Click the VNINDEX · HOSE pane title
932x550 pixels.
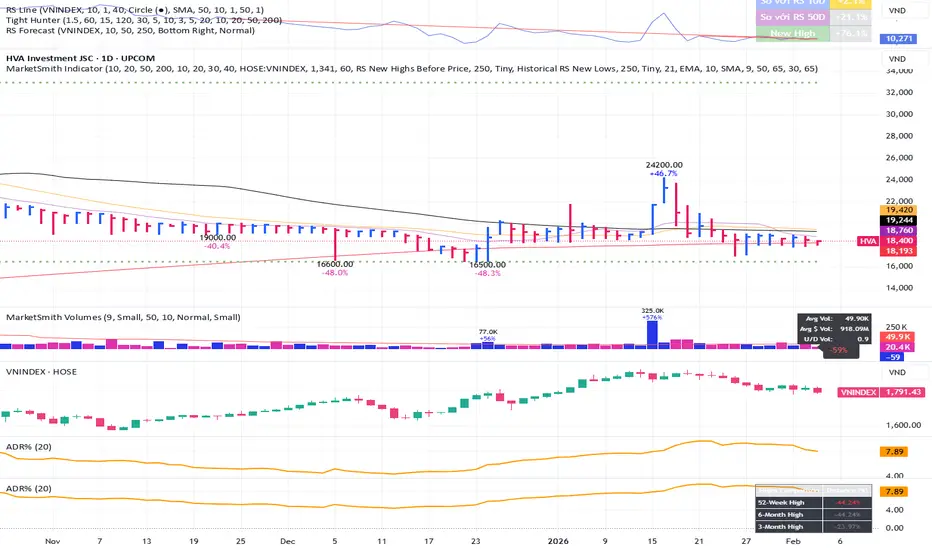point(41,372)
